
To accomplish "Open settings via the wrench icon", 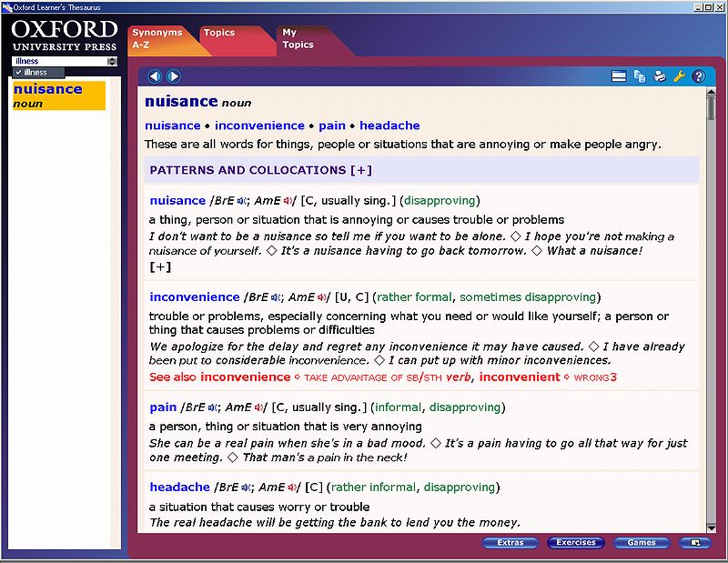I will pyautogui.click(x=678, y=76).
